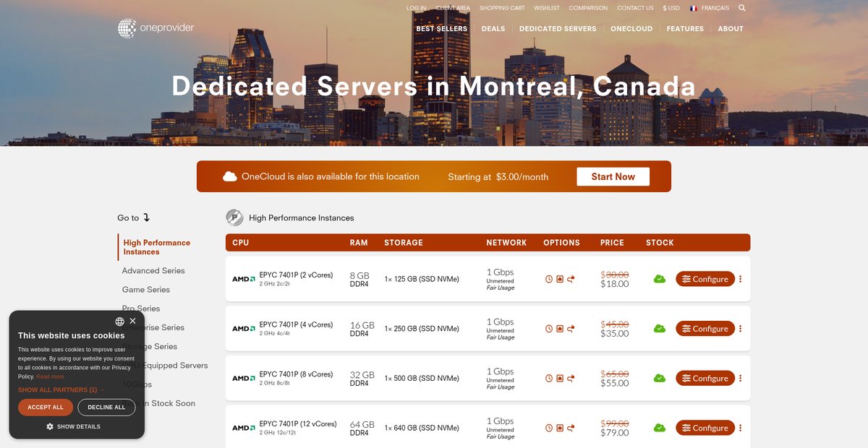Viewport: 868px width, 448px height.
Task: Open the Wishlist link
Action: (547, 8)
